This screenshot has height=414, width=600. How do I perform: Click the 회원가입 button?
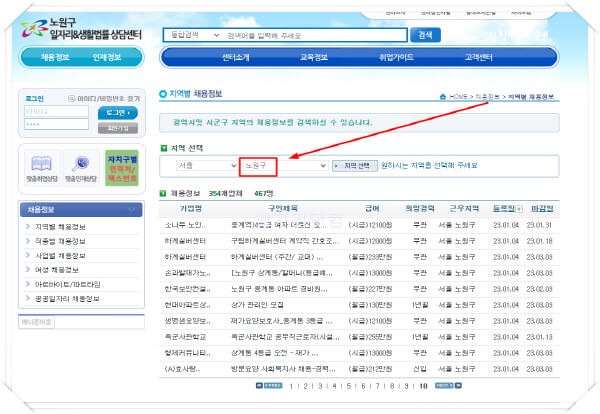[x=118, y=128]
